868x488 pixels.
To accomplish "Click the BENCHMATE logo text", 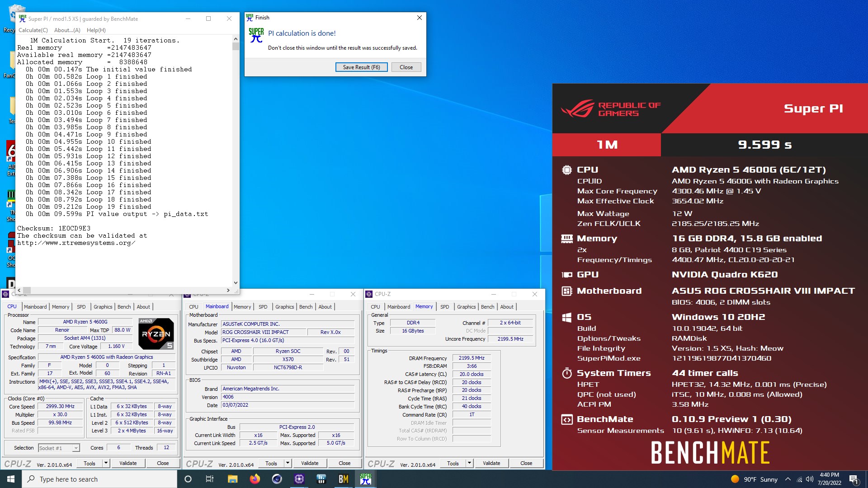I will coord(710,453).
